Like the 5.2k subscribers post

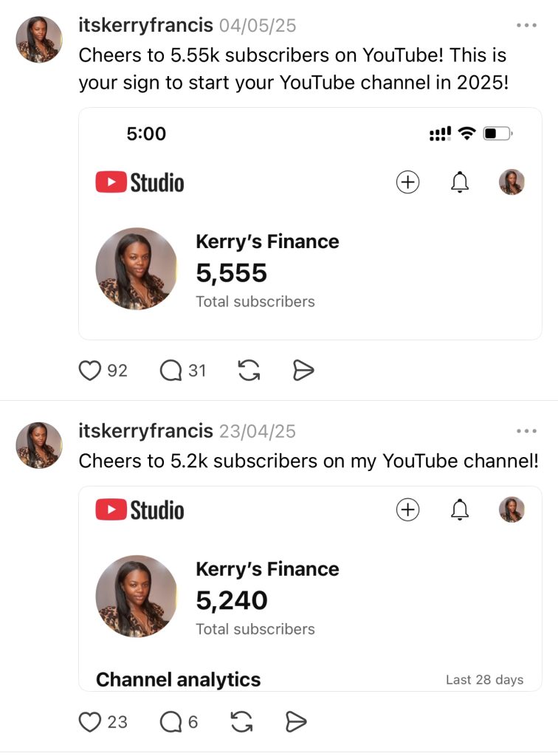pos(89,721)
